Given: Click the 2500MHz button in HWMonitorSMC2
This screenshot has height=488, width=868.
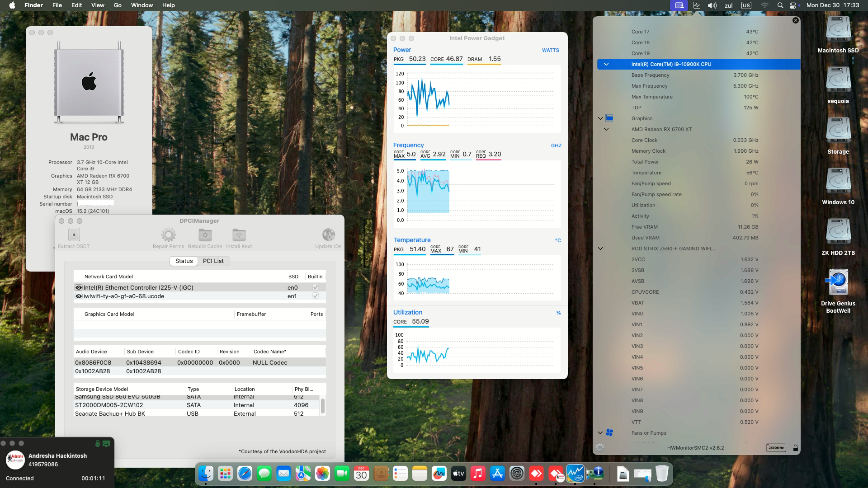Looking at the screenshot, I should (x=776, y=448).
